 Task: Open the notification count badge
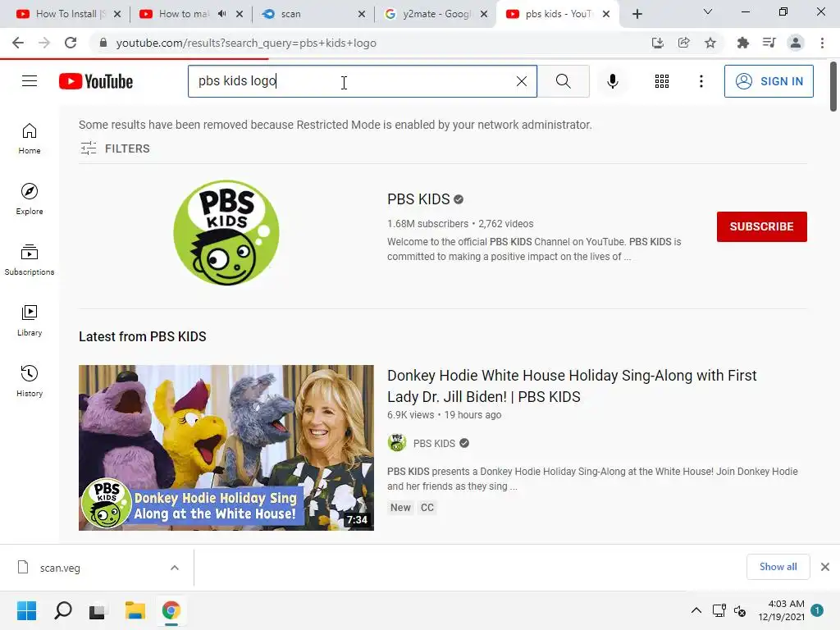[x=817, y=610]
